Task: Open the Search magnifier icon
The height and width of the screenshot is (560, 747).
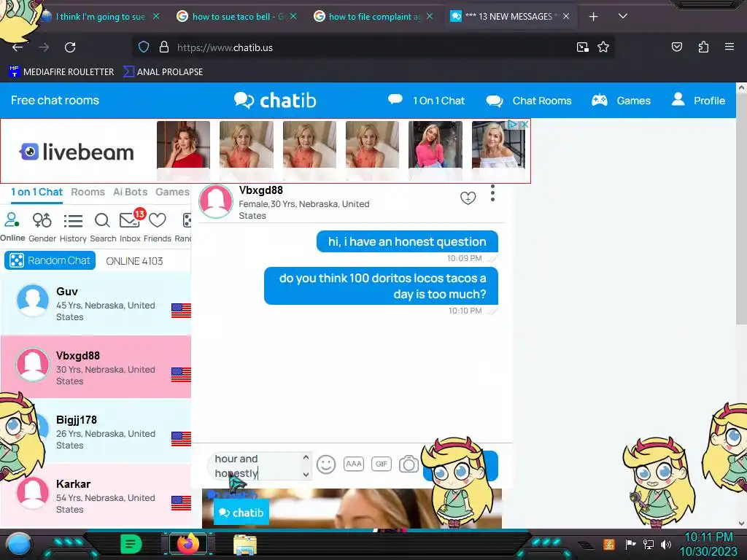Action: 103,227
